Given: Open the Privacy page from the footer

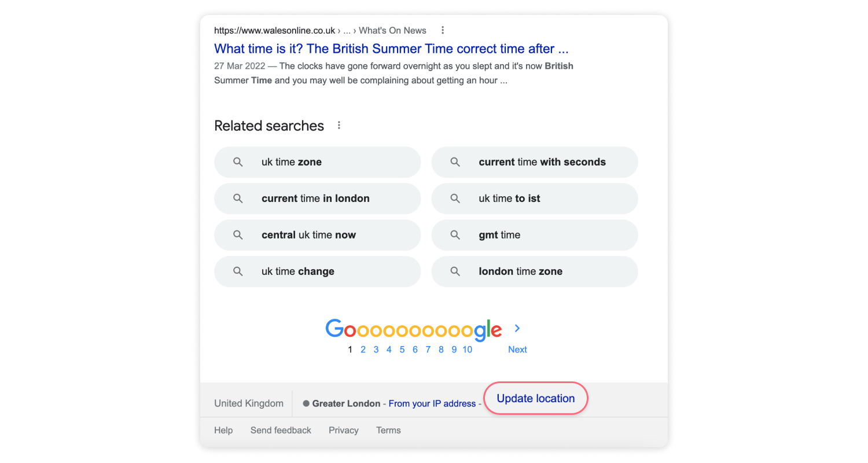Looking at the screenshot, I should click(x=343, y=430).
